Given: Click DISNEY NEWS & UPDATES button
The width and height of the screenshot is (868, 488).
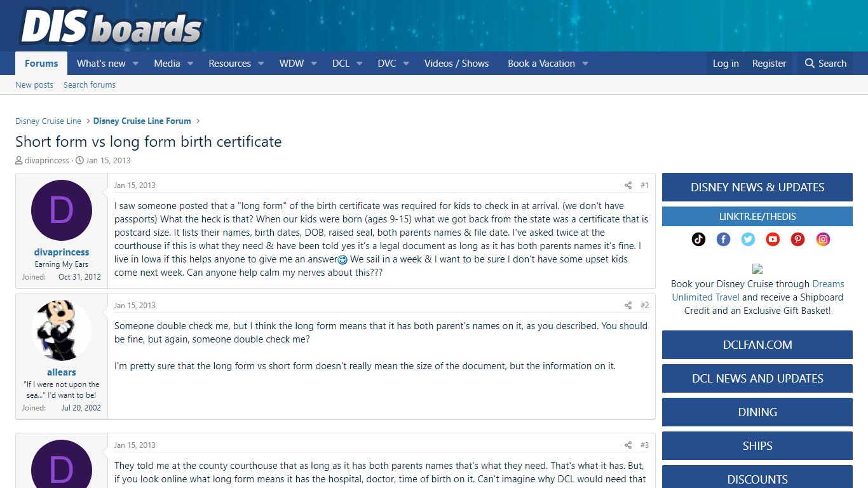Looking at the screenshot, I should 757,187.
